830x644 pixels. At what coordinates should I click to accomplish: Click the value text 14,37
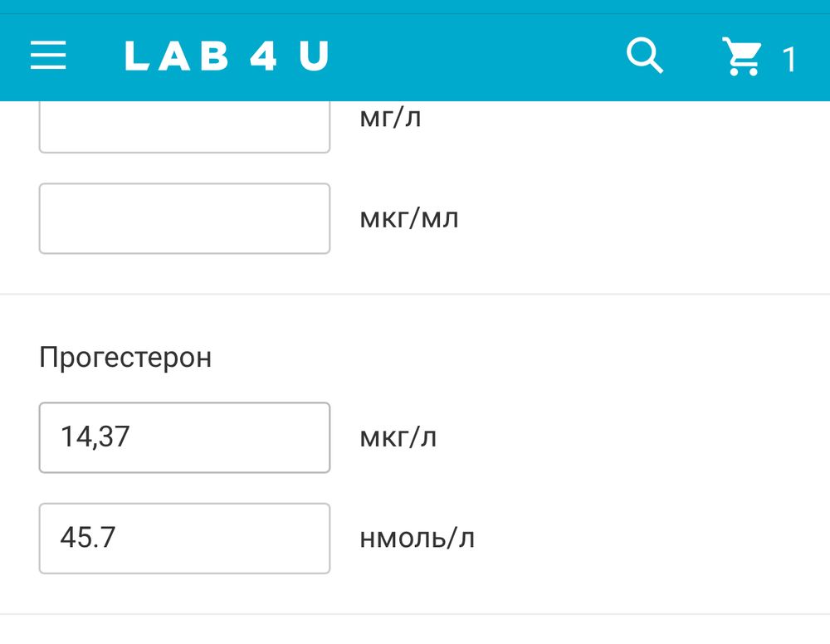click(x=95, y=437)
